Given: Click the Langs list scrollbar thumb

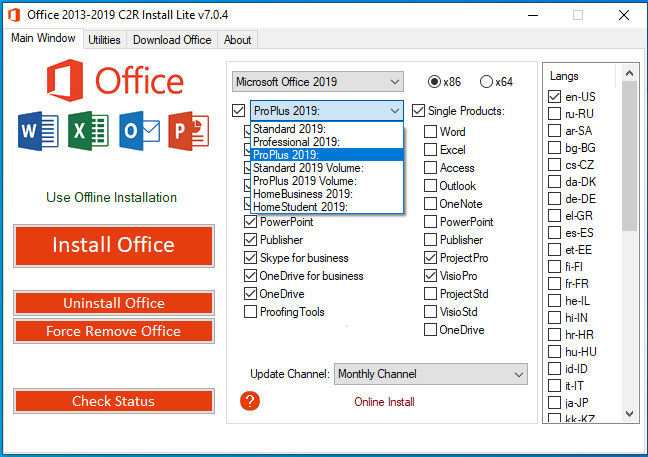Looking at the screenshot, I should (629, 156).
